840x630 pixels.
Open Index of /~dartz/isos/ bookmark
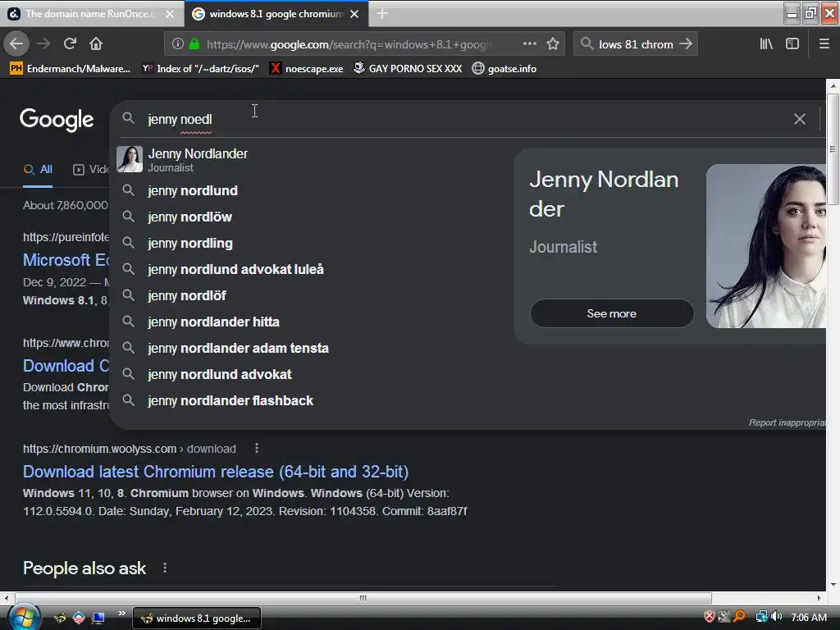[x=200, y=69]
